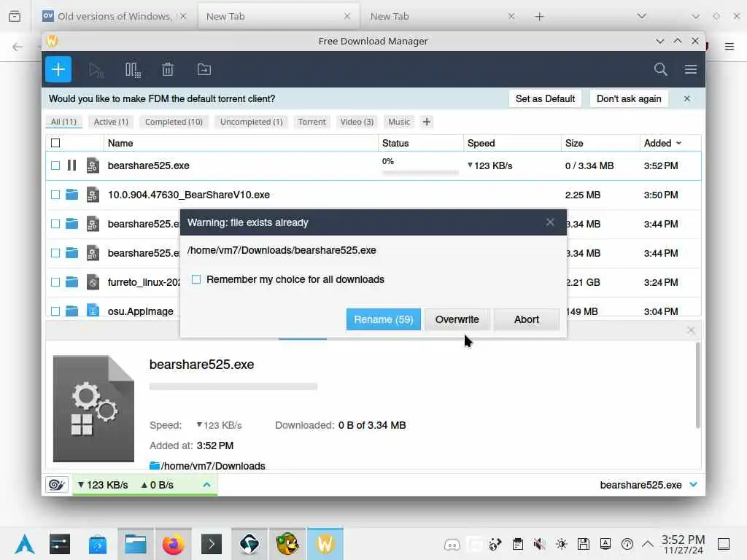The image size is (747, 560).
Task: Add a new filter tag with the plus
Action: [x=427, y=122]
